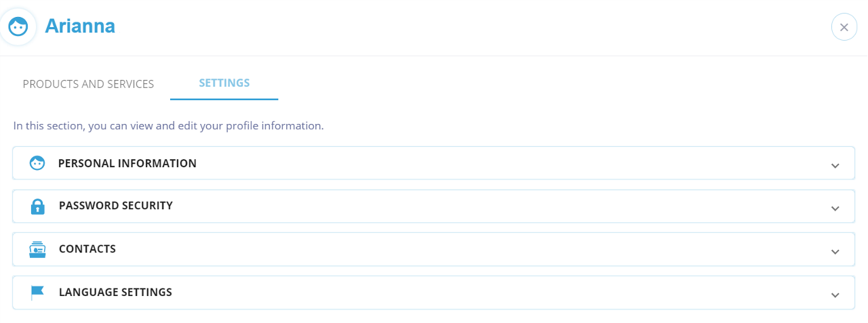
Task: Click the Arianna profile avatar icon
Action: 18,27
